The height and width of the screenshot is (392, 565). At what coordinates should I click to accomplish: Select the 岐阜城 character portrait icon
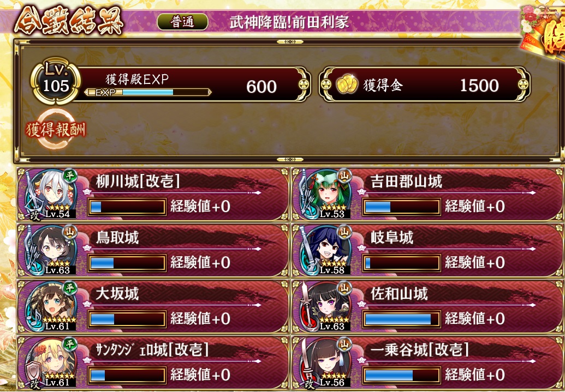(325, 251)
